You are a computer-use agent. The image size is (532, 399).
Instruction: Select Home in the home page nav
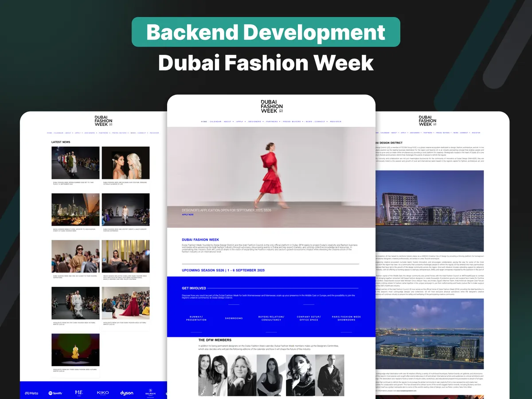(204, 121)
